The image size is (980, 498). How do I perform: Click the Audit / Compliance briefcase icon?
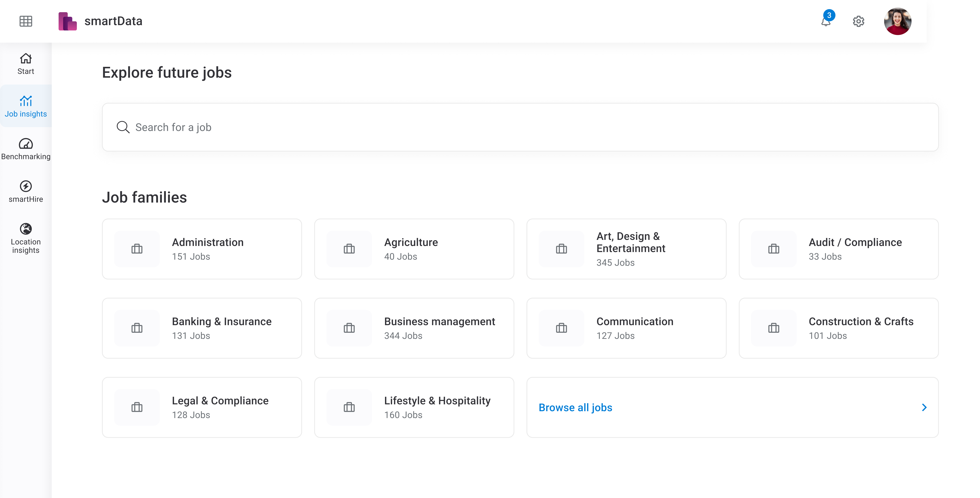(x=774, y=249)
